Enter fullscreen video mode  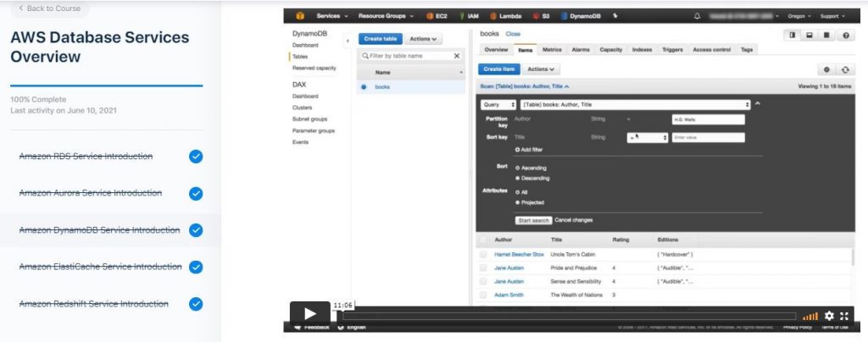(844, 316)
